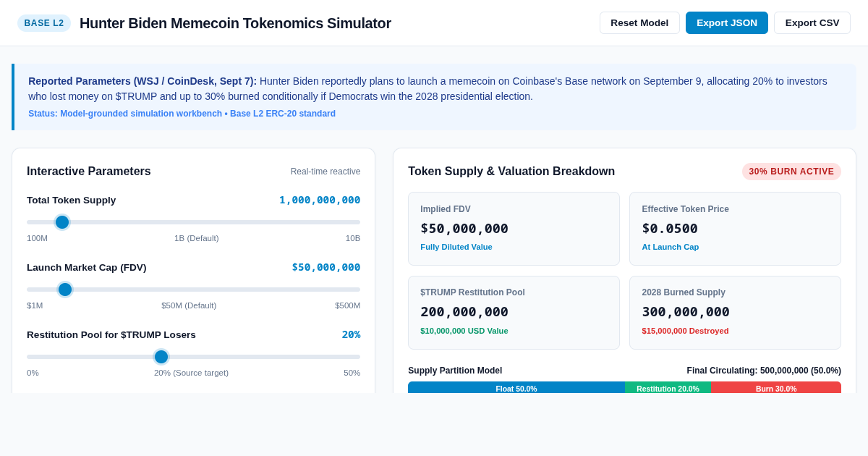Image resolution: width=868 pixels, height=456 pixels.
Task: Click the Interactive Parameters heading
Action: [x=89, y=172]
